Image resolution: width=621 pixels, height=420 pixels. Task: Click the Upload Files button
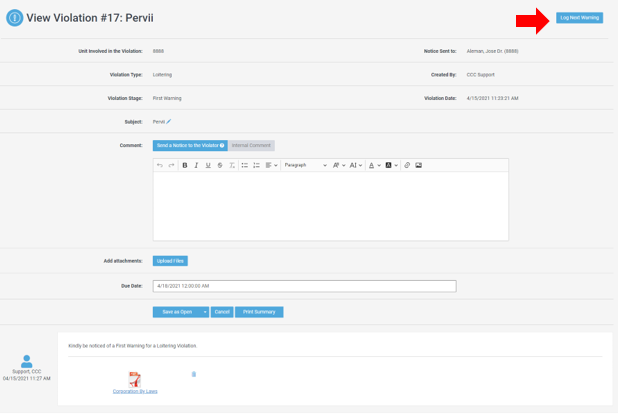[x=171, y=262]
